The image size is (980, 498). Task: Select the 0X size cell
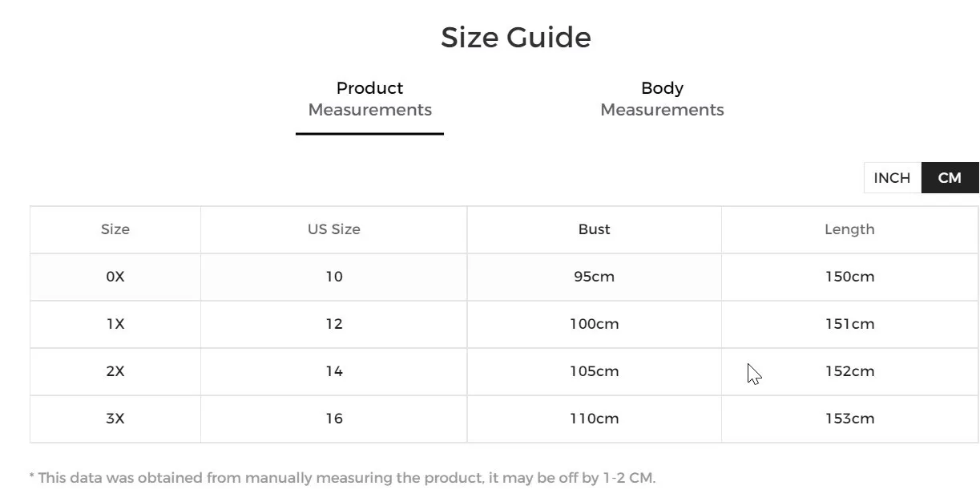coord(115,277)
